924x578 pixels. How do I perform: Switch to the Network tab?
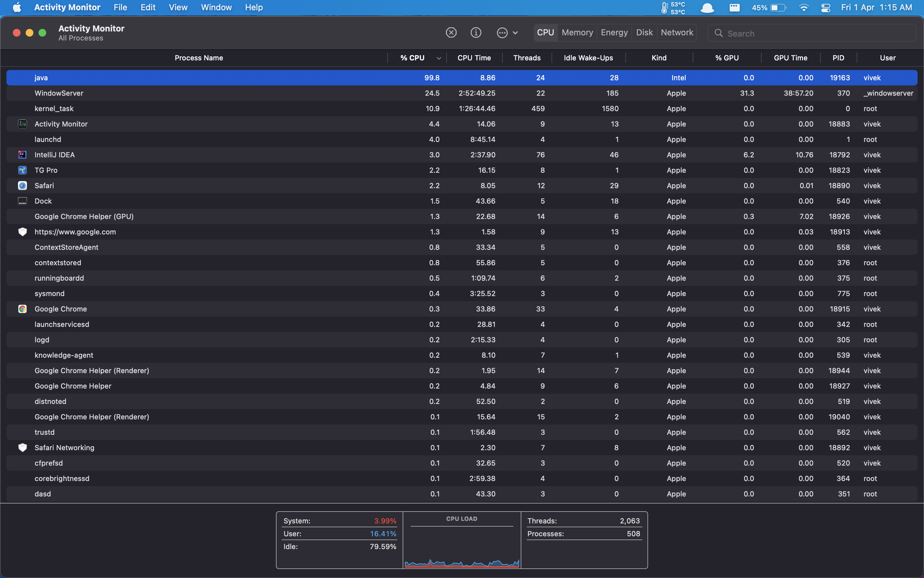[x=677, y=32]
